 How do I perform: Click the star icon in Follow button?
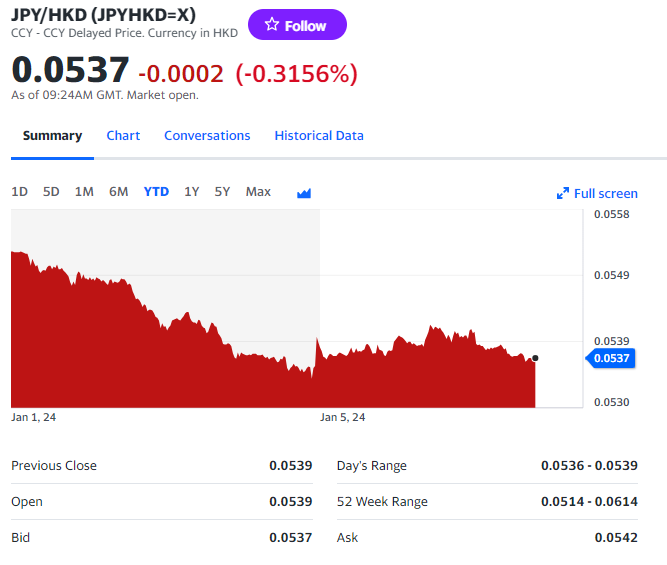point(271,25)
